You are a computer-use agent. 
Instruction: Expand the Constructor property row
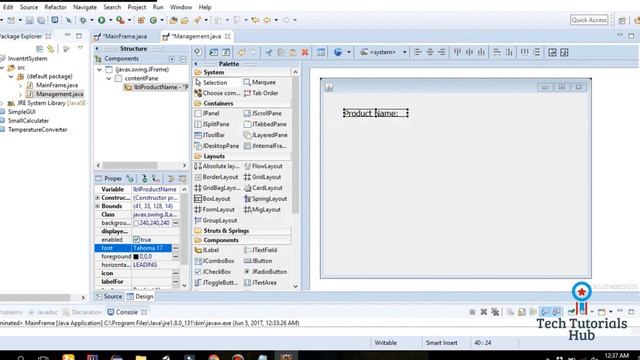point(98,198)
